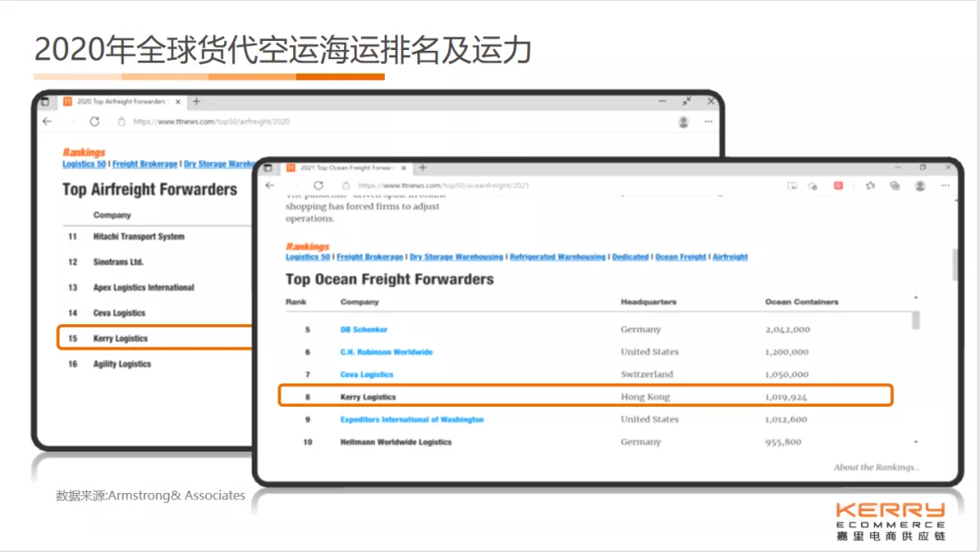Open Favorites list in Ocean Freight window

(x=870, y=186)
